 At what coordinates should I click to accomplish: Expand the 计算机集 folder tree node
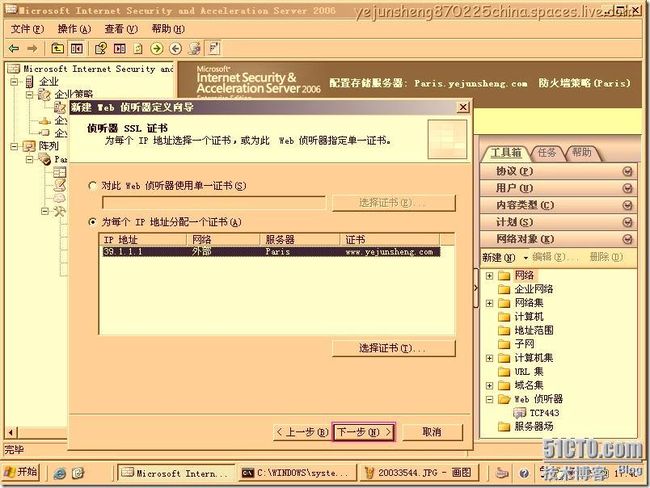489,358
